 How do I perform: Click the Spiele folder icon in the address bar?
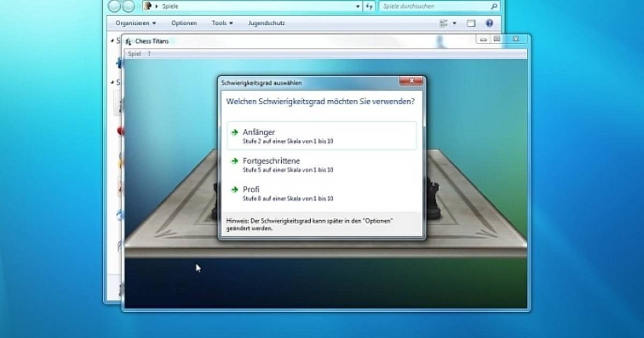pyautogui.click(x=147, y=6)
